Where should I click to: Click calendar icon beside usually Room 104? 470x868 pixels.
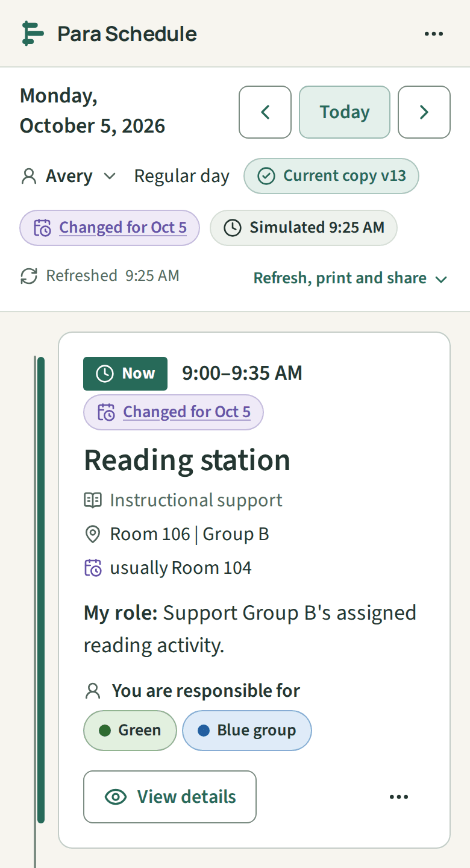click(93, 568)
